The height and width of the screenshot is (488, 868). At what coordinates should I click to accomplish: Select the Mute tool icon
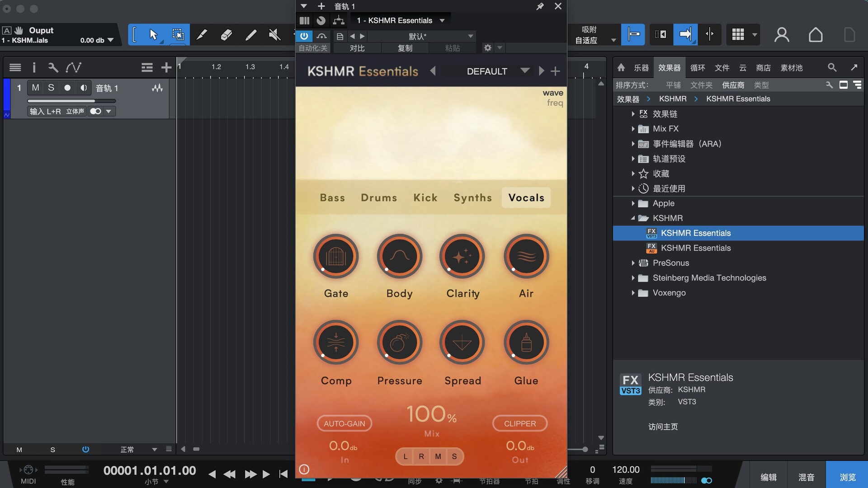click(x=274, y=35)
